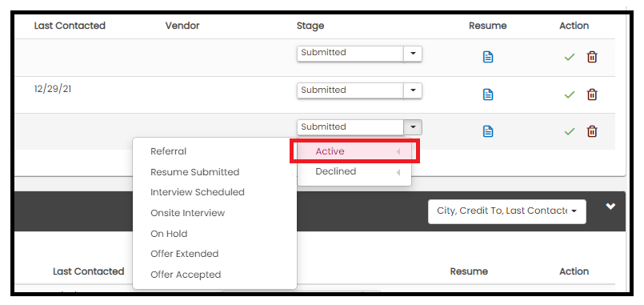This screenshot has height=305, width=644.
Task: Choose Offer Extended stage
Action: point(185,254)
